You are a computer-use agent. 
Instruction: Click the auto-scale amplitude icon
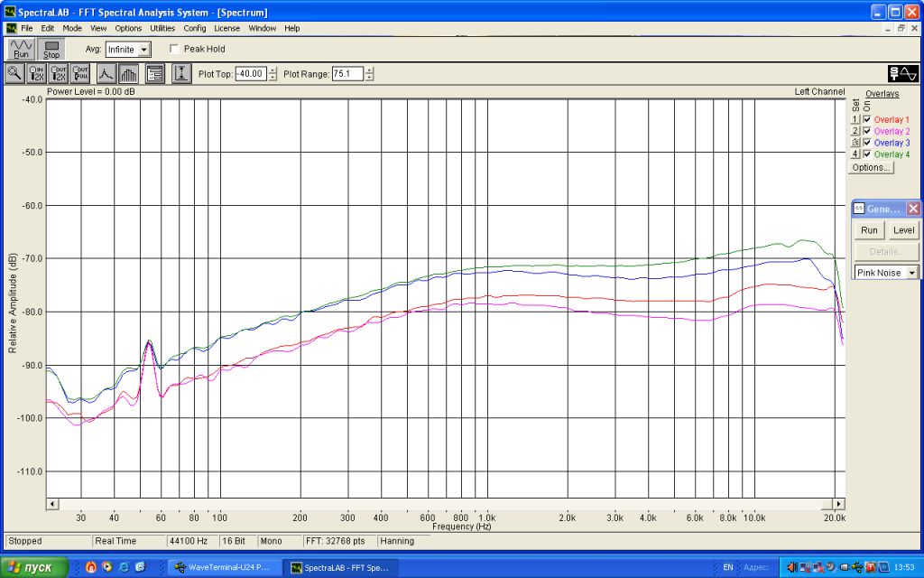click(x=181, y=74)
